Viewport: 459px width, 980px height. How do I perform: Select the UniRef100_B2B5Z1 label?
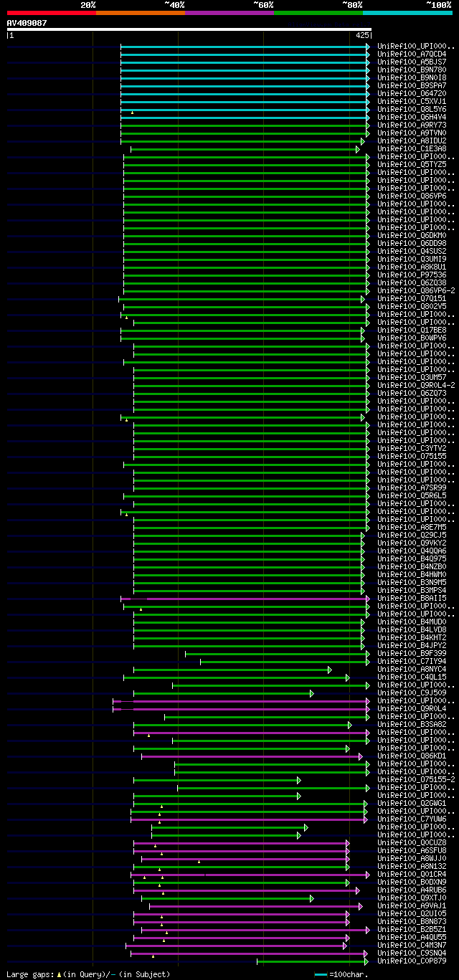point(412,929)
